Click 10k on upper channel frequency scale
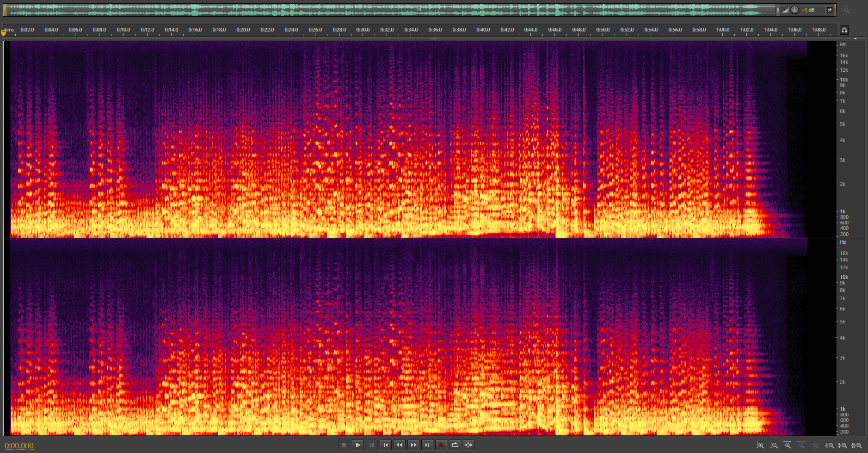The width and height of the screenshot is (868, 453). (x=844, y=80)
